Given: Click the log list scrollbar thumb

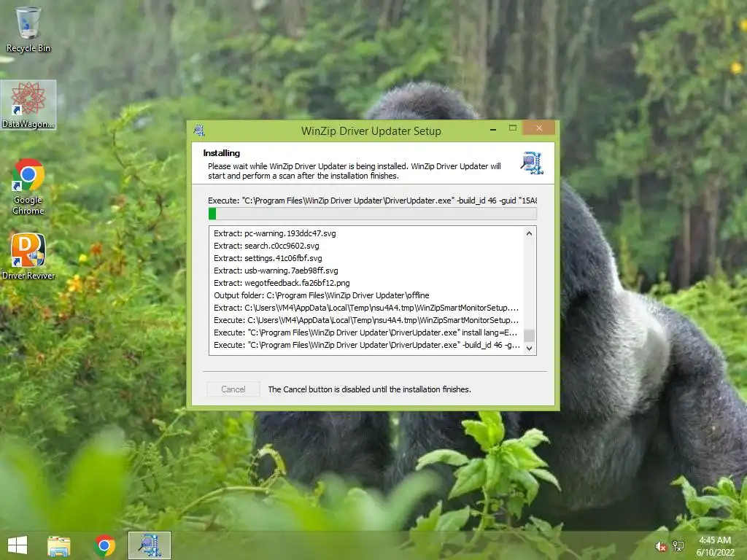Looking at the screenshot, I should tap(529, 335).
